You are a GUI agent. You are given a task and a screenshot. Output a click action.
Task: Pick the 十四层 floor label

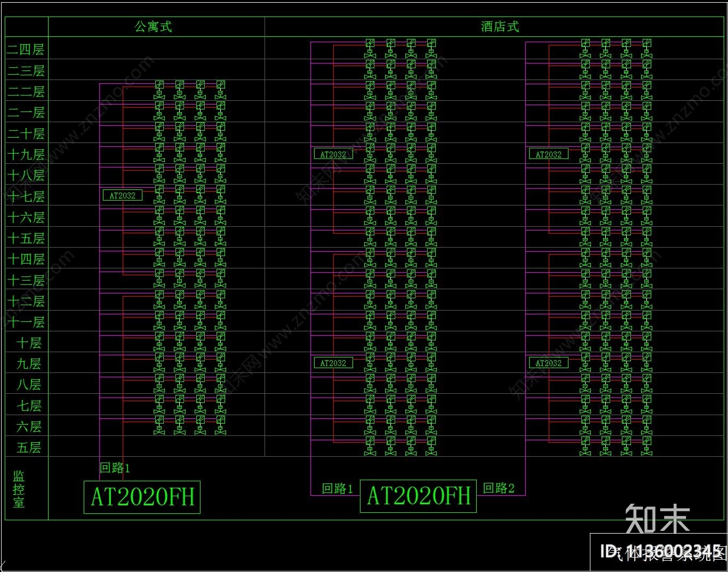coord(26,259)
